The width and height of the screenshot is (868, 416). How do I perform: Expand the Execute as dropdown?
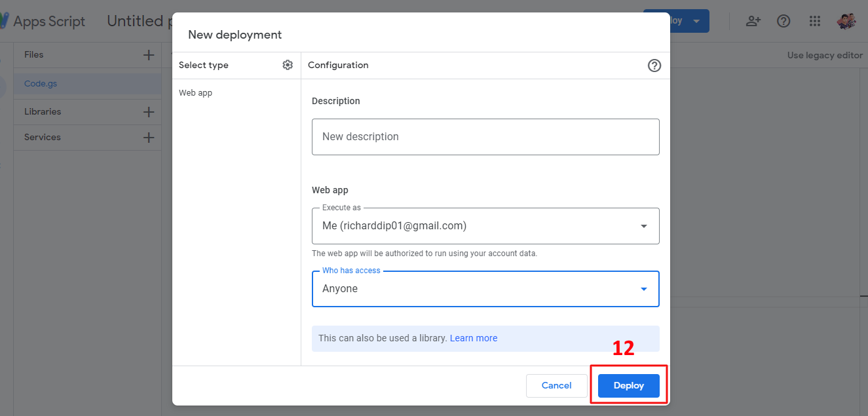[485, 226]
